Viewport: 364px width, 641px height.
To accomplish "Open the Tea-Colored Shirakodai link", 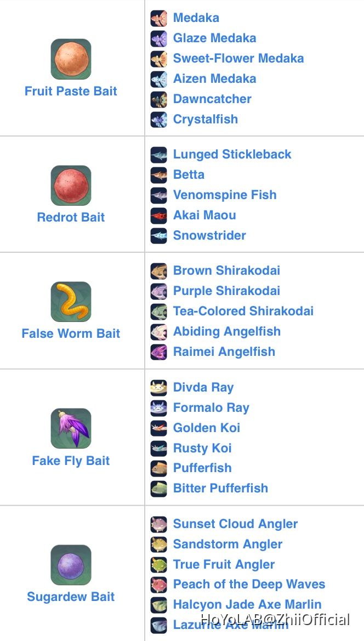I will click(243, 311).
